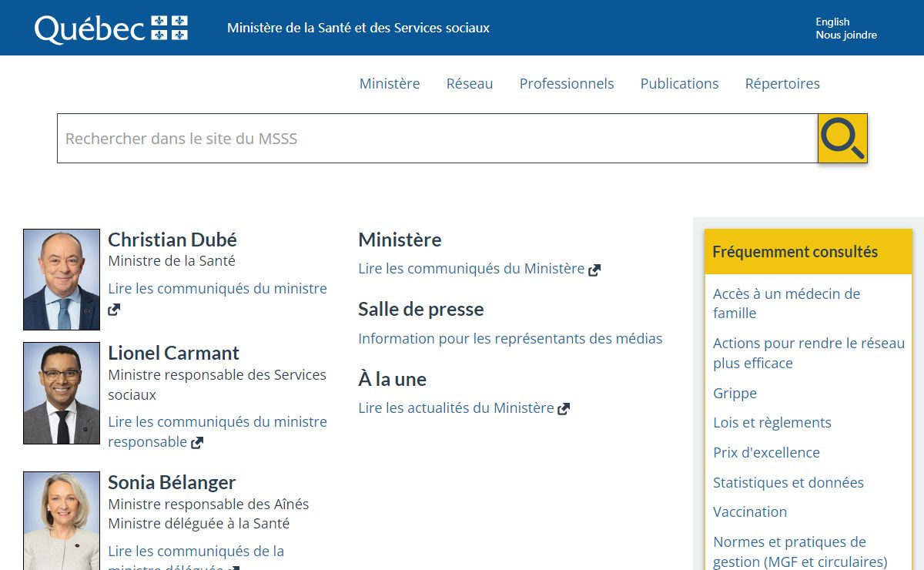Switch the site language to English

(832, 22)
